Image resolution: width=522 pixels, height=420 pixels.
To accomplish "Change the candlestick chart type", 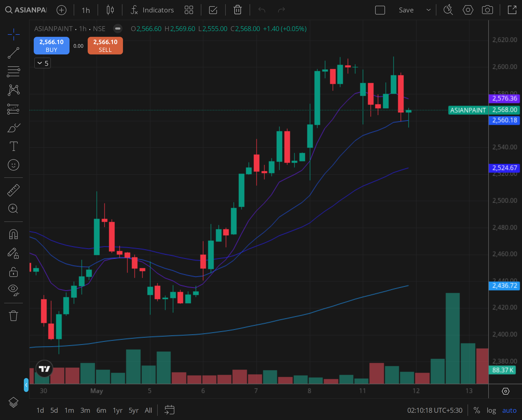I will [110, 10].
